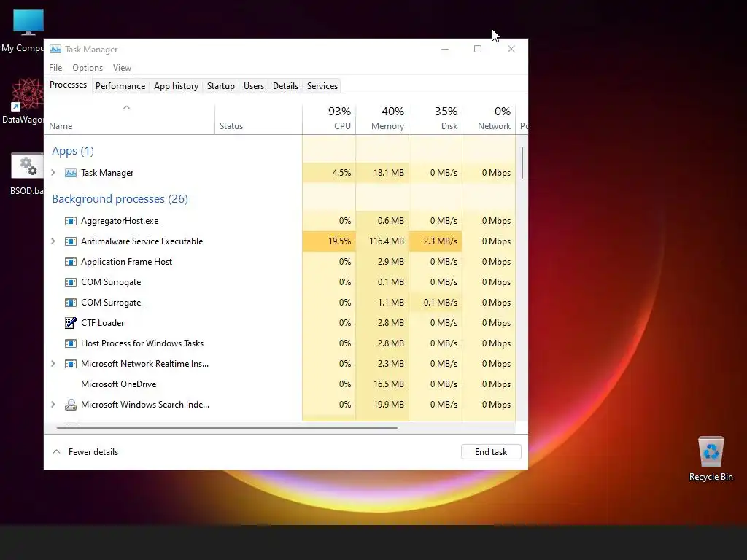Click the Microsoft Windows Search Indexer icon

click(71, 405)
